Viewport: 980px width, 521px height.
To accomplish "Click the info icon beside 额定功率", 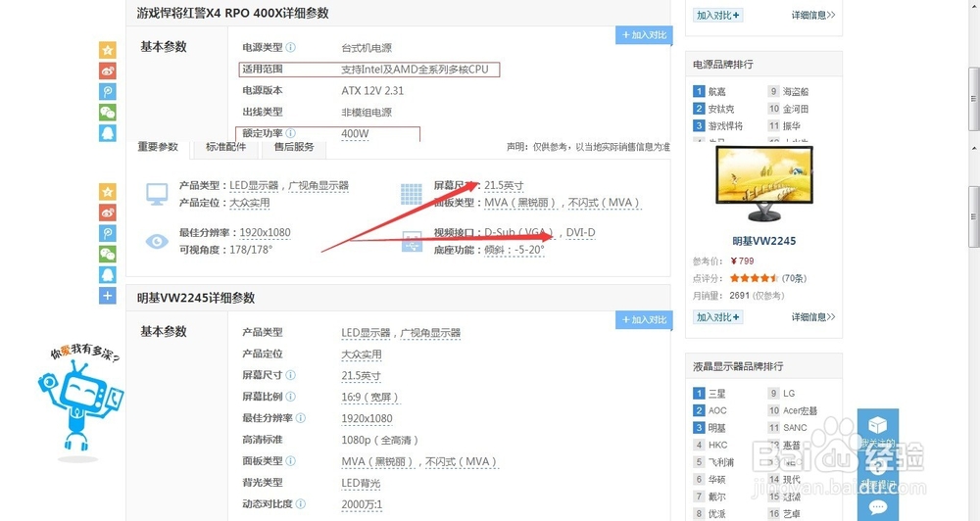I will pyautogui.click(x=291, y=133).
